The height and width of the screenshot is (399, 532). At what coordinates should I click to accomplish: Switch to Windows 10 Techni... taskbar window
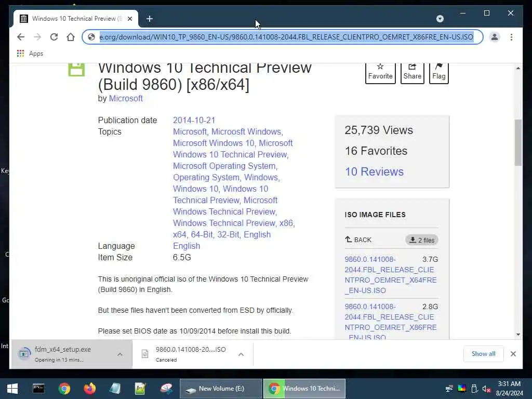click(304, 389)
